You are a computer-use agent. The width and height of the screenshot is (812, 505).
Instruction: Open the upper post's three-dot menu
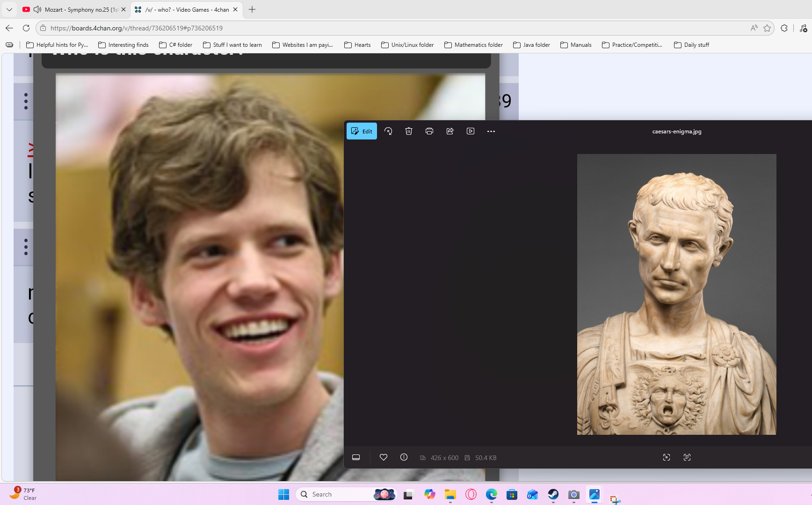click(26, 102)
